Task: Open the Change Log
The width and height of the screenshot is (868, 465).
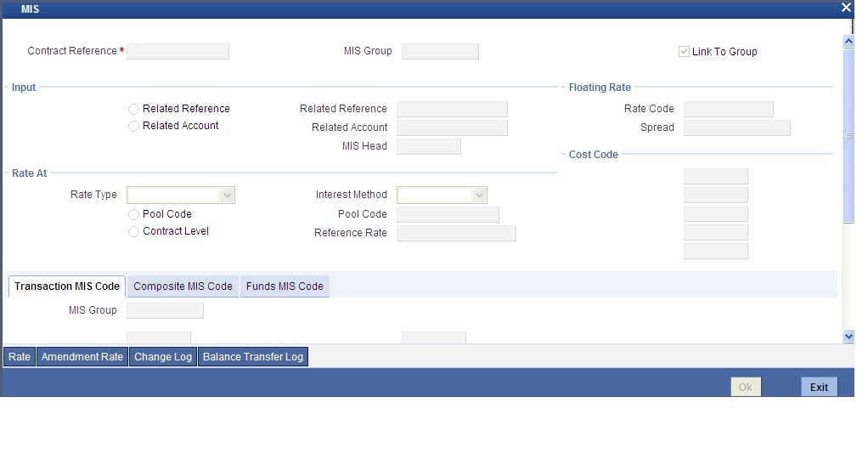Action: click(163, 357)
